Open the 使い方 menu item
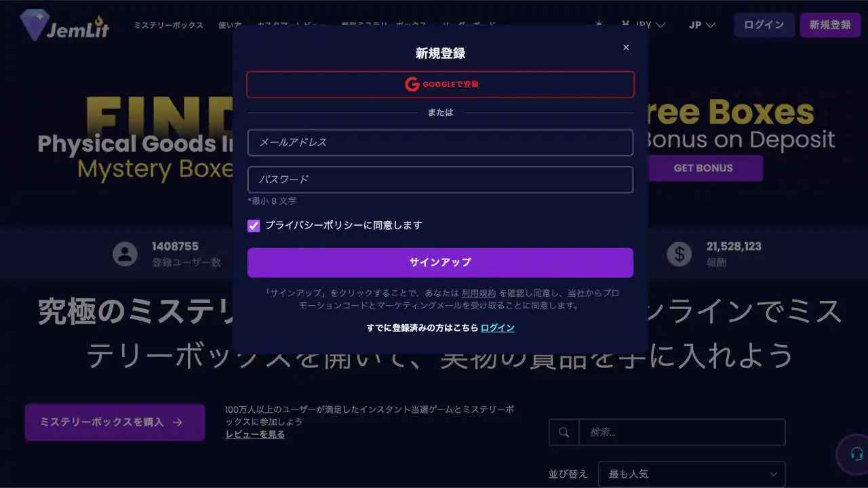 [x=230, y=25]
